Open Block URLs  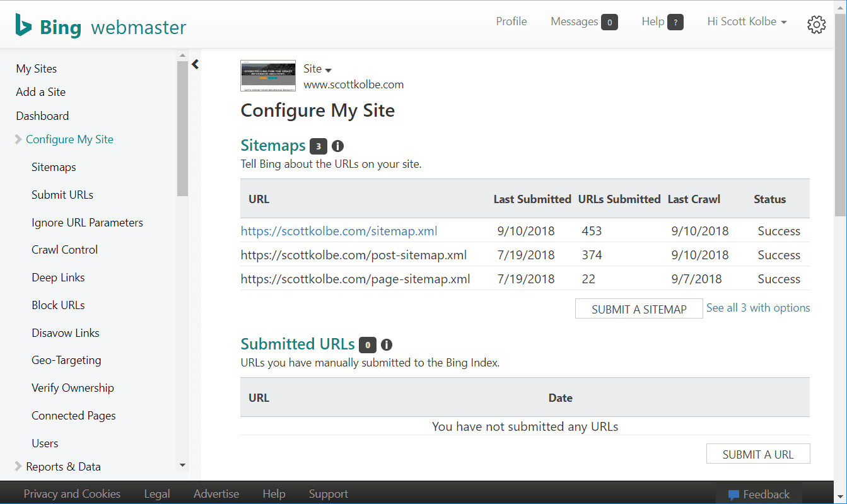[x=58, y=305]
